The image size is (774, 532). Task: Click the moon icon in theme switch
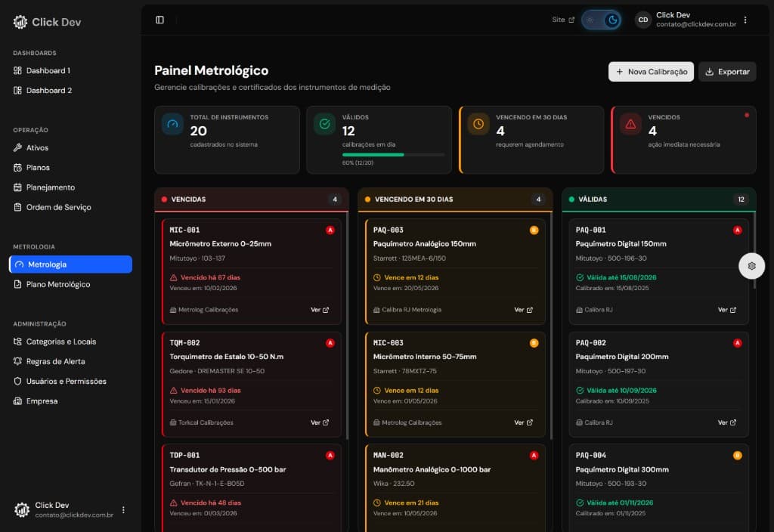click(612, 20)
